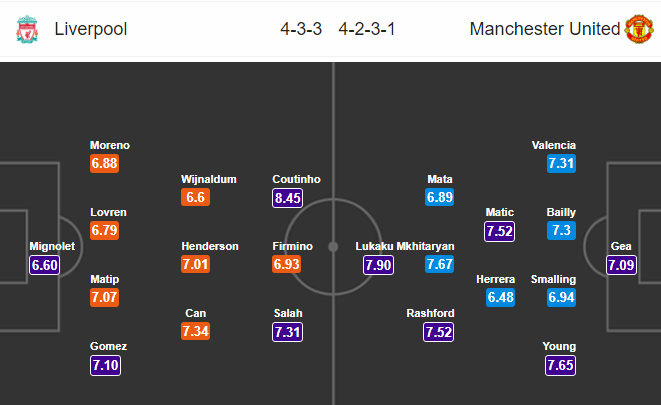Image resolution: width=661 pixels, height=405 pixels.
Task: Click Gea's 7.09 rating badge
Action: coord(622,265)
